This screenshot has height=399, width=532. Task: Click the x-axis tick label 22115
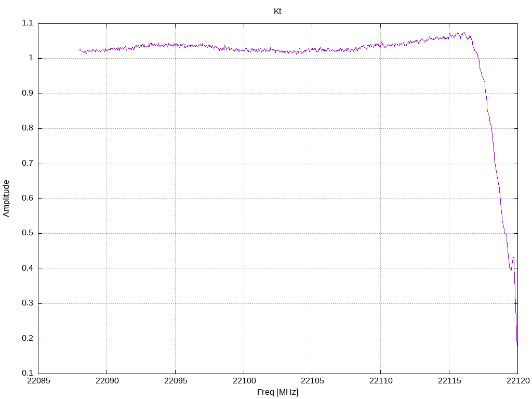click(449, 381)
